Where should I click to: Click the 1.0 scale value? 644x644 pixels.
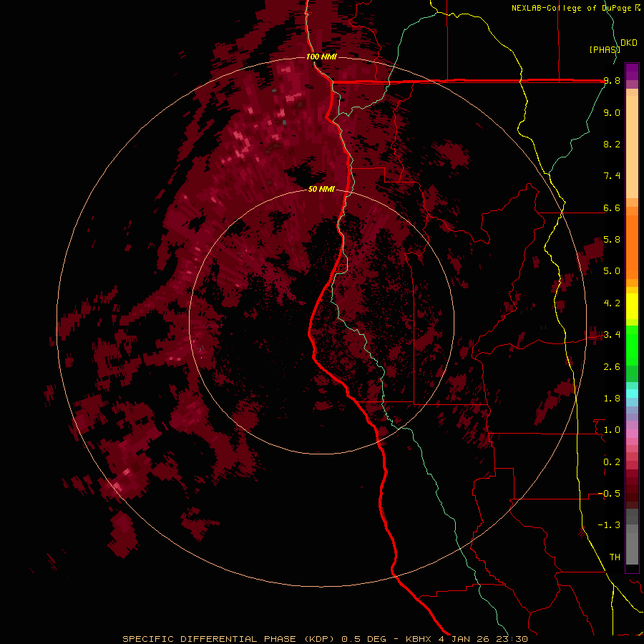click(612, 430)
